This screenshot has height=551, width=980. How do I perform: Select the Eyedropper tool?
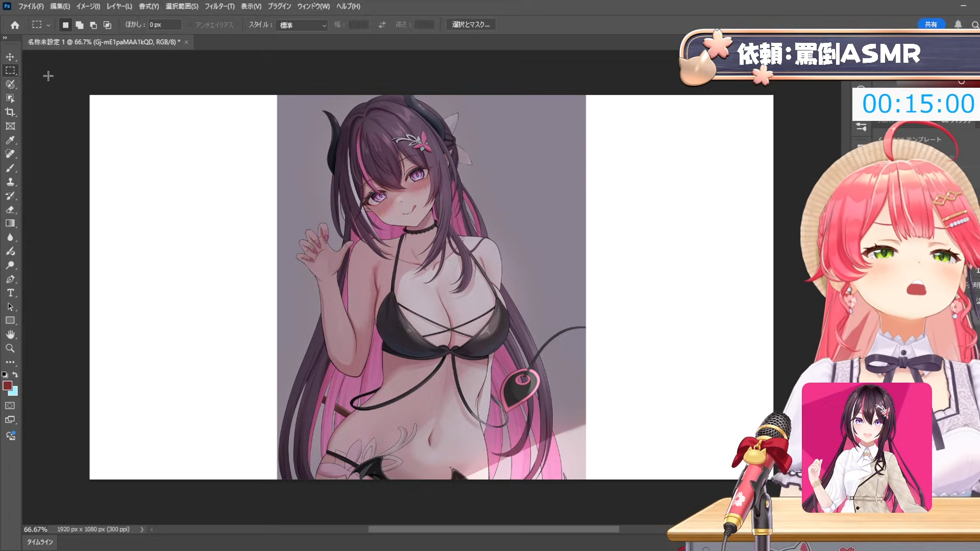click(x=10, y=140)
